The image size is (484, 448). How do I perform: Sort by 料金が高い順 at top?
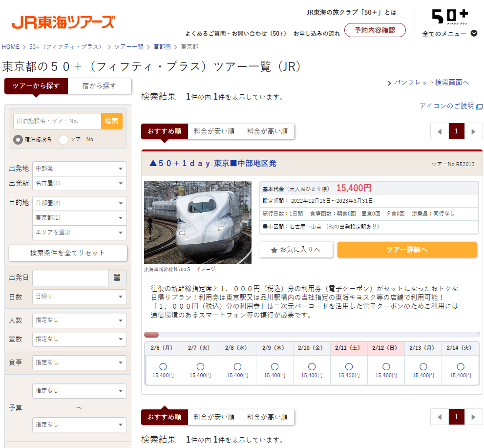tap(268, 131)
